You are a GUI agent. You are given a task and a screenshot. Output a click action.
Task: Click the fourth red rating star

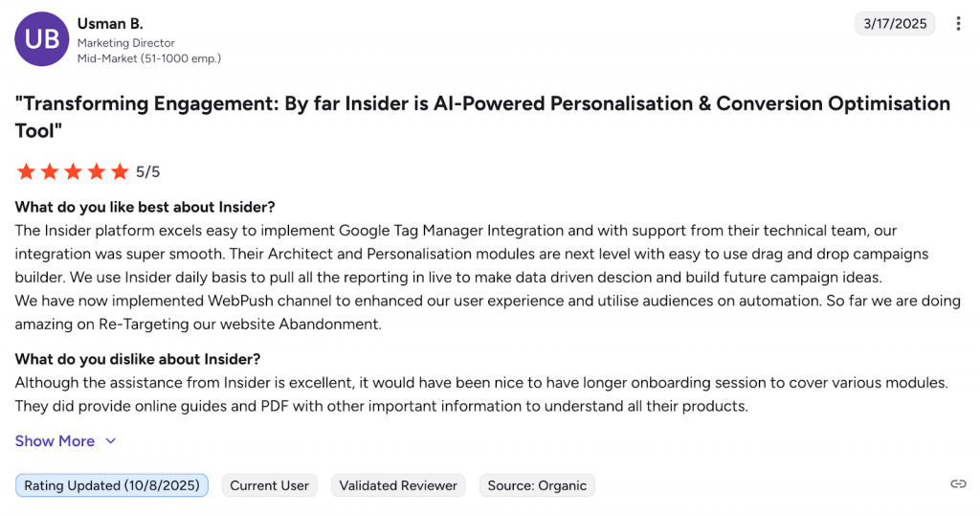(97, 172)
